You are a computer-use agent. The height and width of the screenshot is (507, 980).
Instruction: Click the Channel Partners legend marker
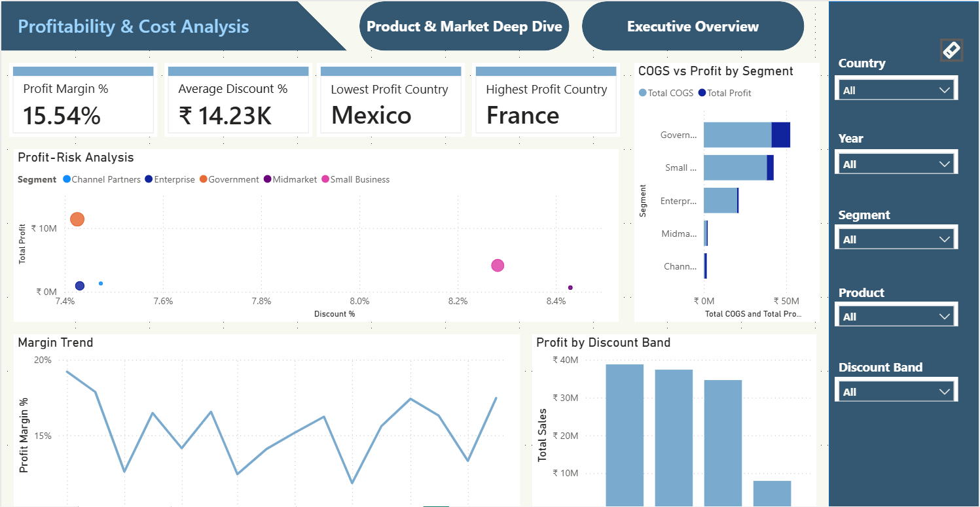pos(67,179)
